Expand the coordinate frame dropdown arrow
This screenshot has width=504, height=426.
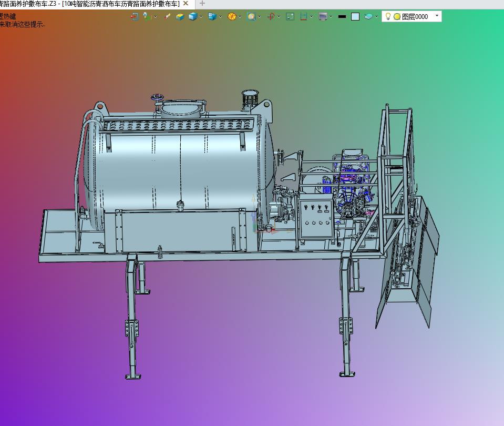pyautogui.click(x=279, y=17)
